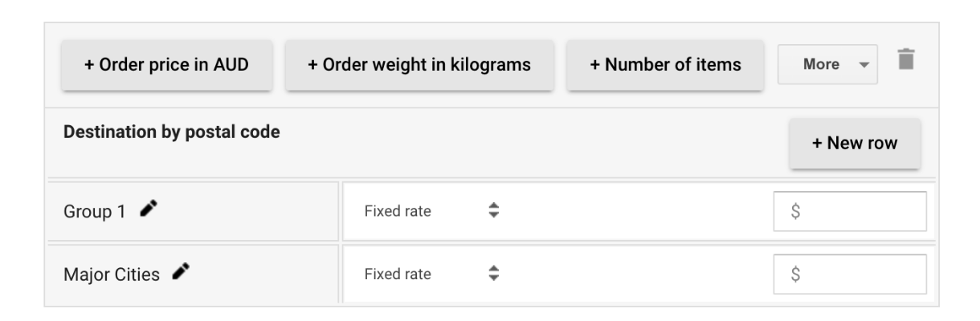The image size is (980, 321).
Task: Click the up-down arrows in Major Cities row
Action: click(x=494, y=274)
